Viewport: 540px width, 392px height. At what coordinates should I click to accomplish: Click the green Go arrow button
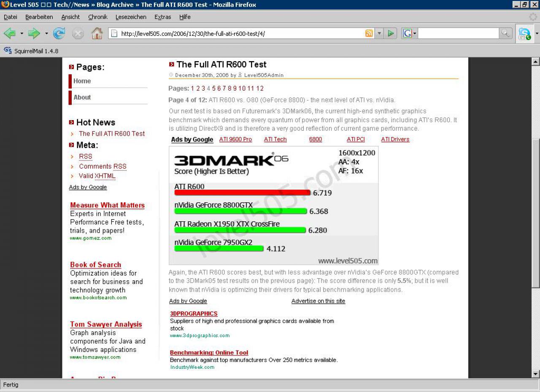(x=391, y=33)
